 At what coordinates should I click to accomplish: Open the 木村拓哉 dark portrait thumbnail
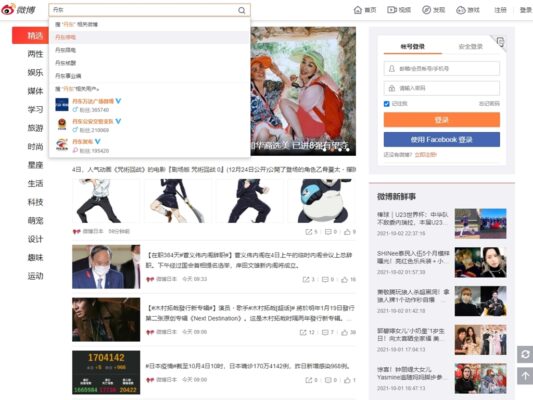pos(106,319)
